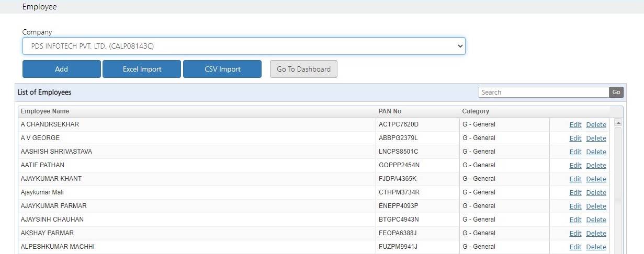Viewport: 644px width, 254px height.
Task: Edit the A CHANDRSEKHAR record
Action: (575, 125)
